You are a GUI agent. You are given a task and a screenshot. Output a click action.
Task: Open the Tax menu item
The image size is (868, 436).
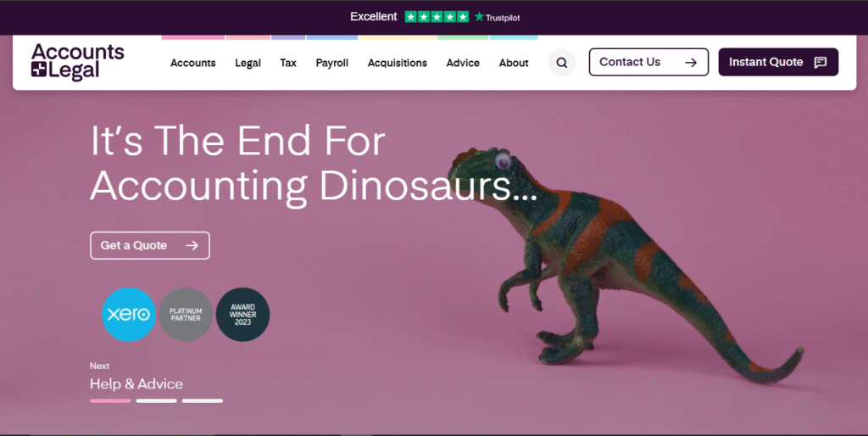click(288, 63)
